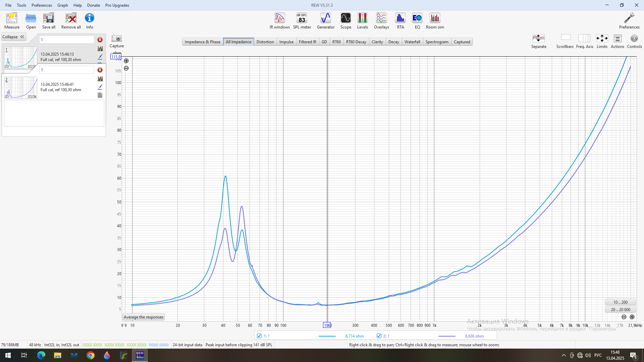Open a measurement file
644x362 pixels.
pyautogui.click(x=31, y=21)
